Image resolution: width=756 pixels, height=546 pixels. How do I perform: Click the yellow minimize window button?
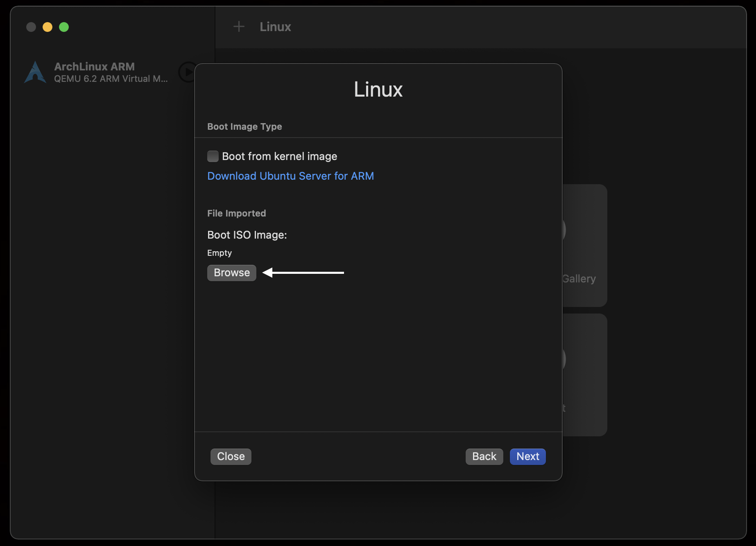48,27
